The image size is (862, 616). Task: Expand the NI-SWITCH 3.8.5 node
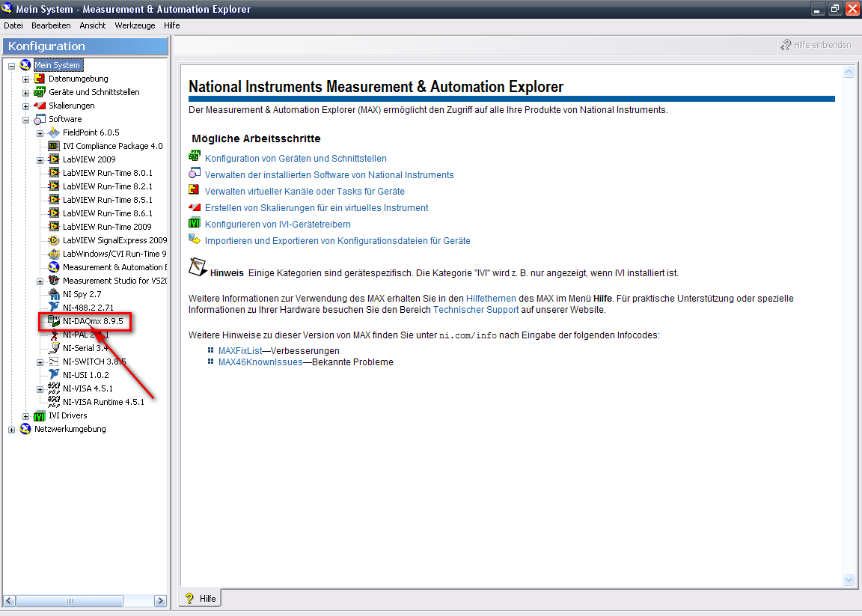pos(40,362)
